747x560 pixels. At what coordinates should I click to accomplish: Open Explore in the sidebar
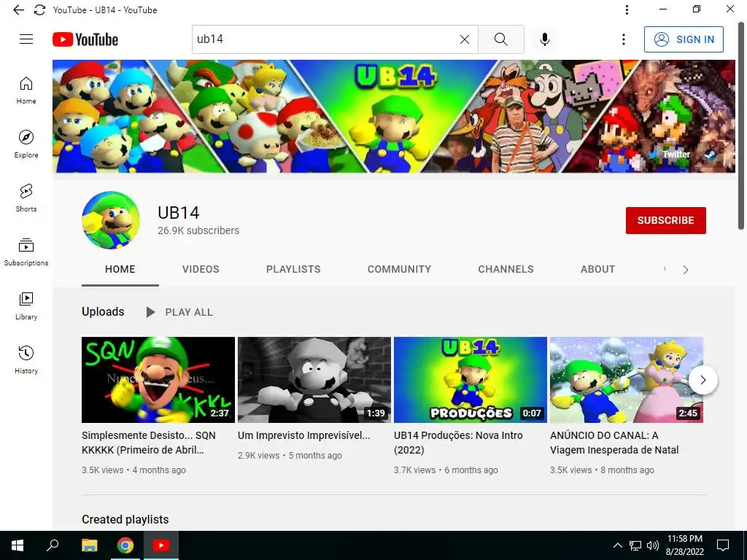26,144
